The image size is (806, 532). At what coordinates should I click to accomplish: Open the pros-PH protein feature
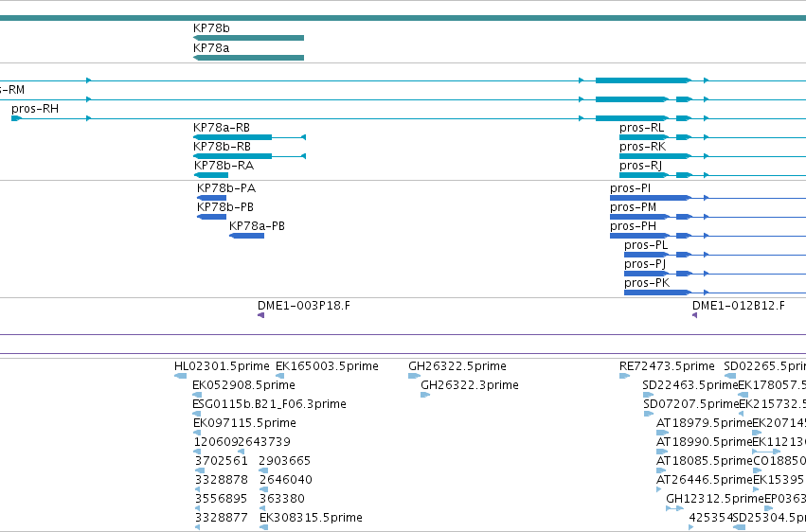pyautogui.click(x=707, y=236)
